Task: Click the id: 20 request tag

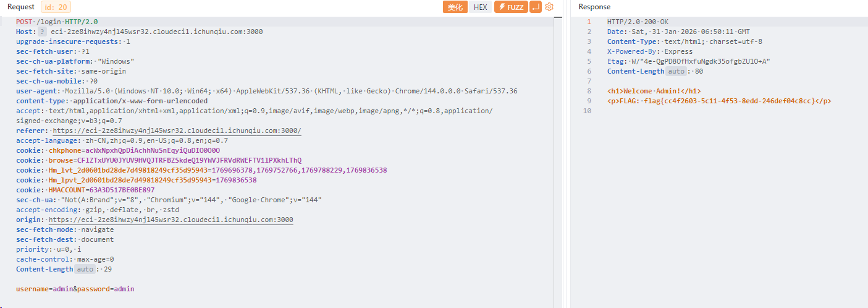Action: [x=56, y=7]
